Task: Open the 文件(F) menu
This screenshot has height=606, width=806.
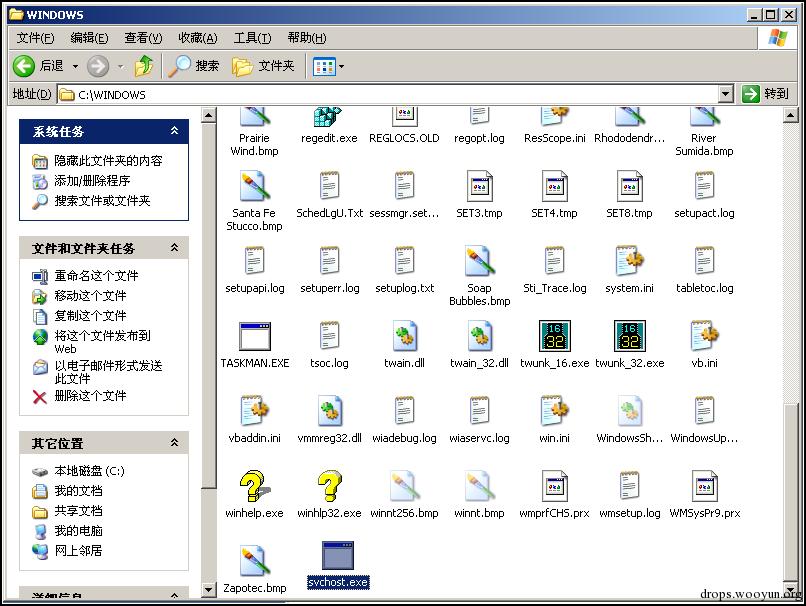Action: pyautogui.click(x=35, y=38)
